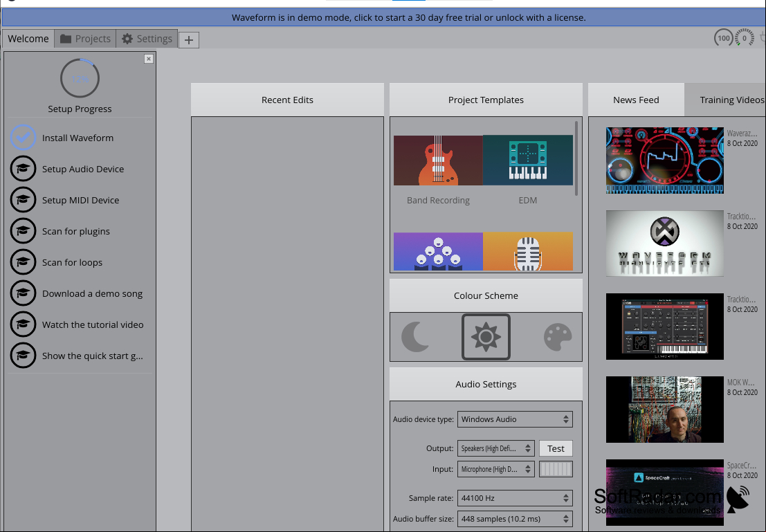Click the Download a demo song icon
This screenshot has width=766, height=532.
point(23,293)
